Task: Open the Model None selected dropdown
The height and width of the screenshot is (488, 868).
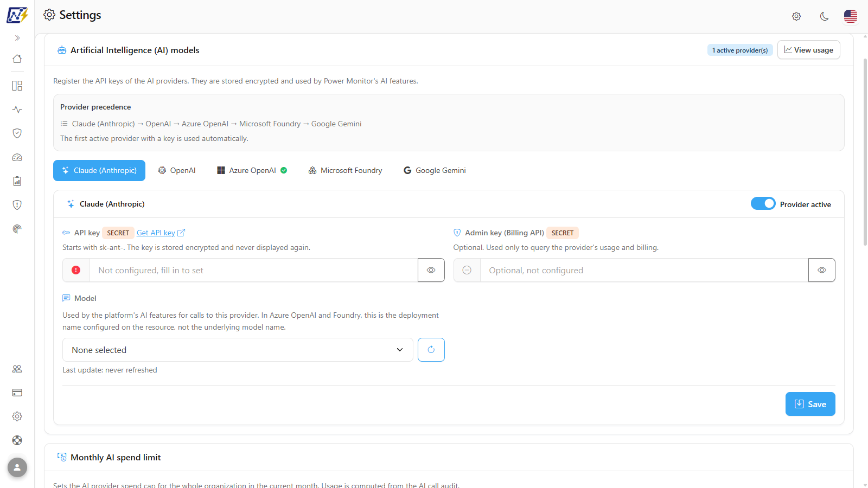Action: tap(238, 350)
